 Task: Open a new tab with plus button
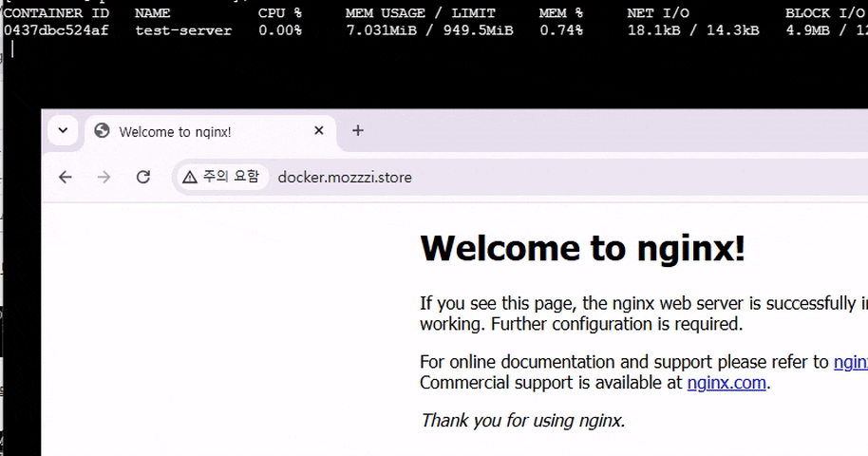[358, 131]
